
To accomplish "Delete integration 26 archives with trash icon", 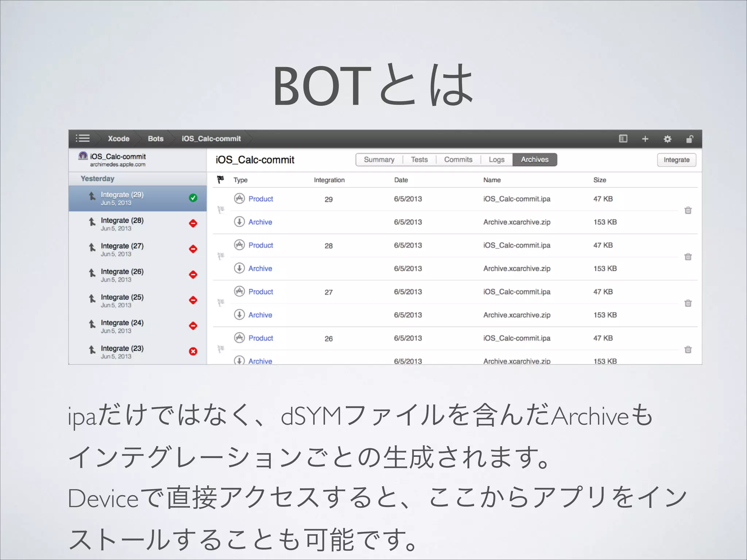I will pos(688,350).
